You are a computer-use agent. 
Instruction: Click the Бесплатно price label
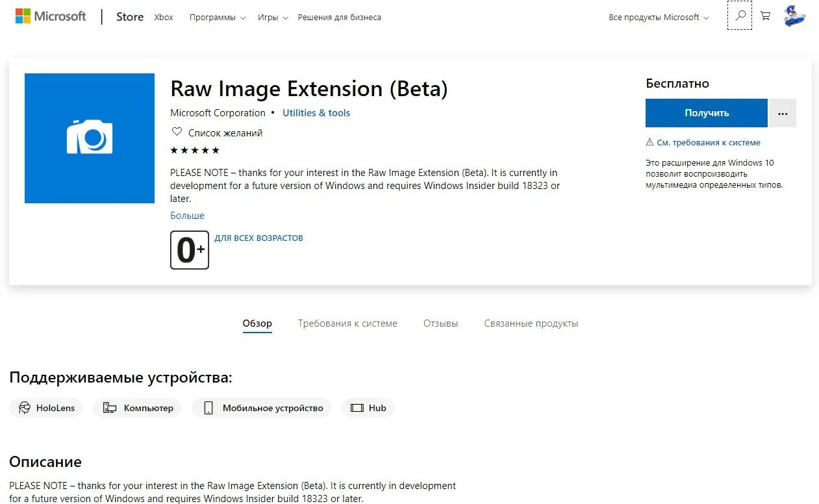tap(677, 84)
